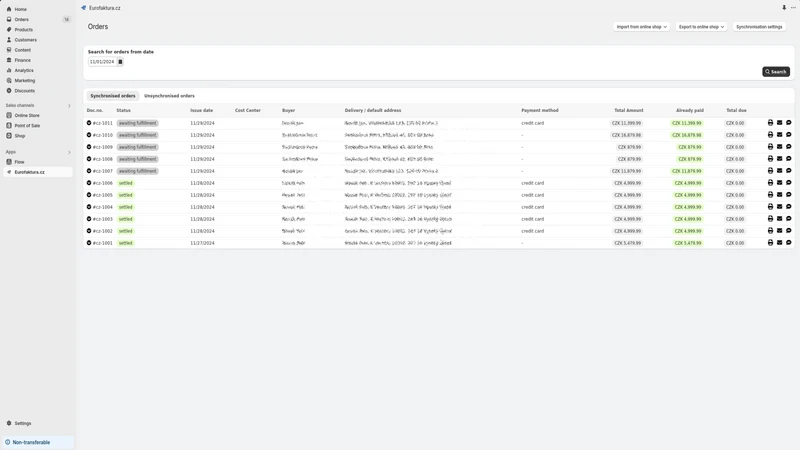800x450 pixels.
Task: Open Customers section
Action: (26, 40)
